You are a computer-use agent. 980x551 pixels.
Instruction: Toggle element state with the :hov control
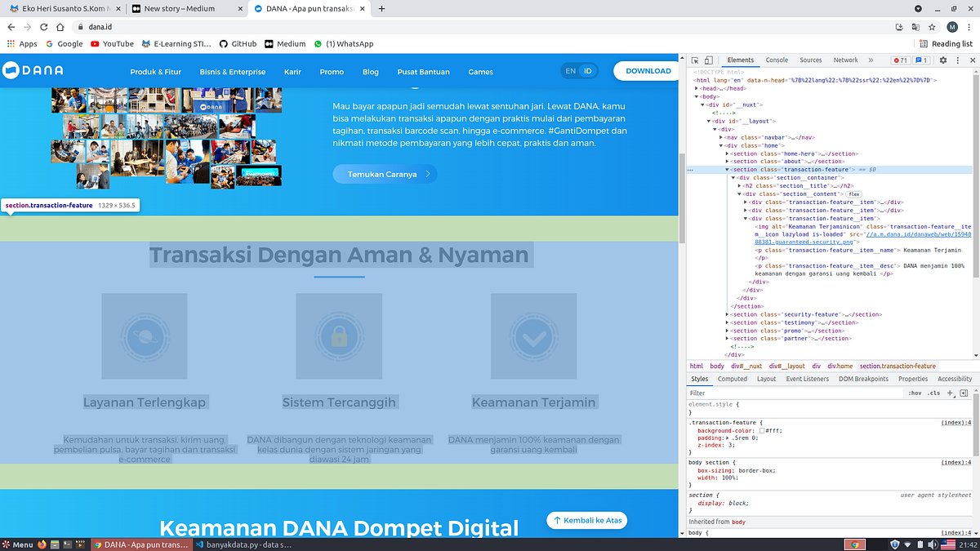click(915, 393)
